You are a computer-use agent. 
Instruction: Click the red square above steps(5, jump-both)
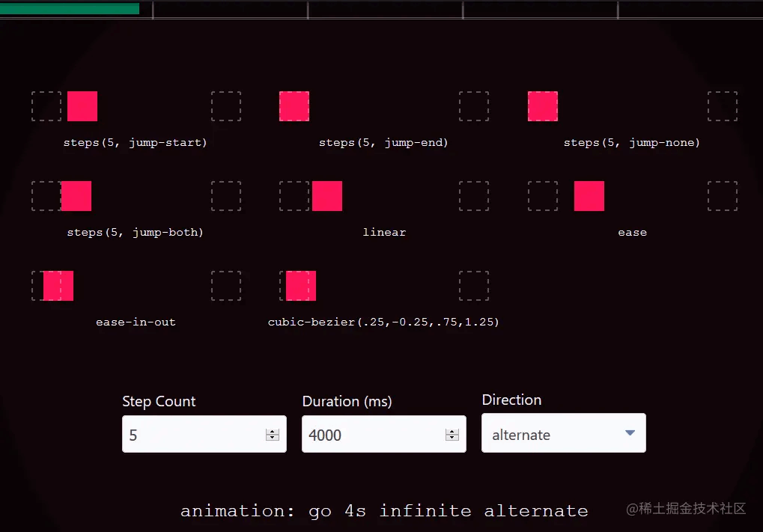pyautogui.click(x=76, y=196)
